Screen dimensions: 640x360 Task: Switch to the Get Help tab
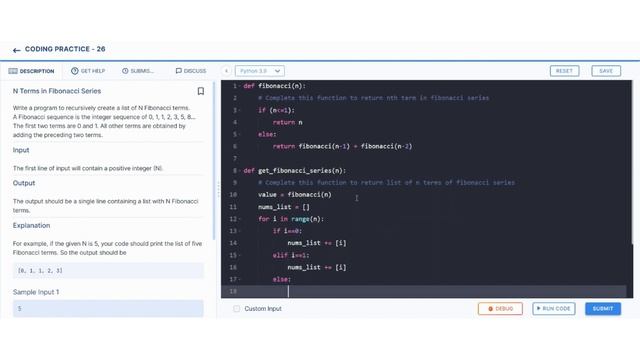[x=88, y=71]
